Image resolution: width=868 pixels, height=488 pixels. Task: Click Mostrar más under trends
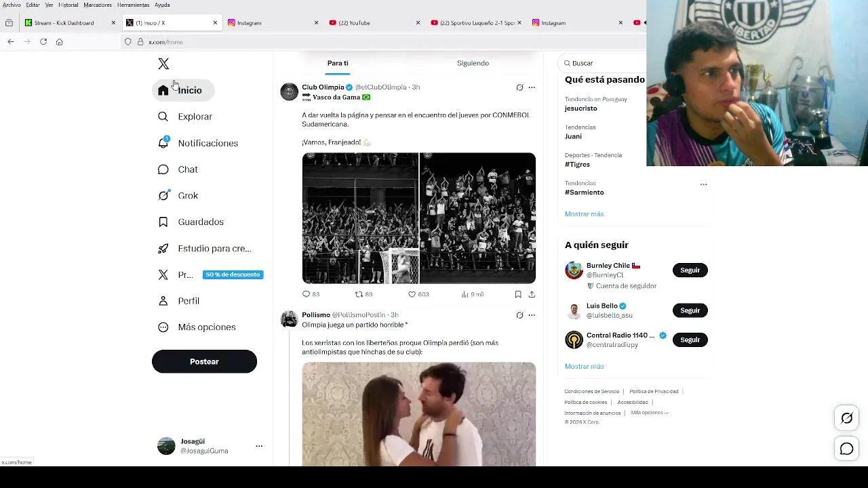pyautogui.click(x=584, y=214)
